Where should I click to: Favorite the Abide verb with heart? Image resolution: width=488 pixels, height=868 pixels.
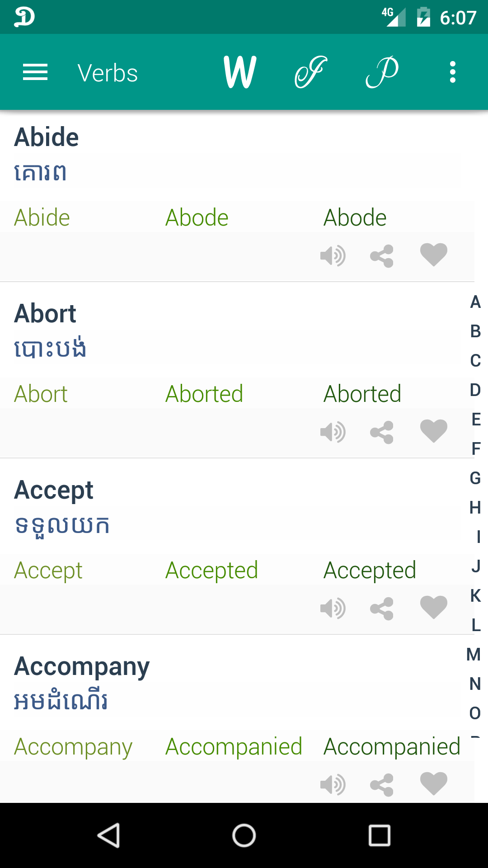tap(434, 255)
